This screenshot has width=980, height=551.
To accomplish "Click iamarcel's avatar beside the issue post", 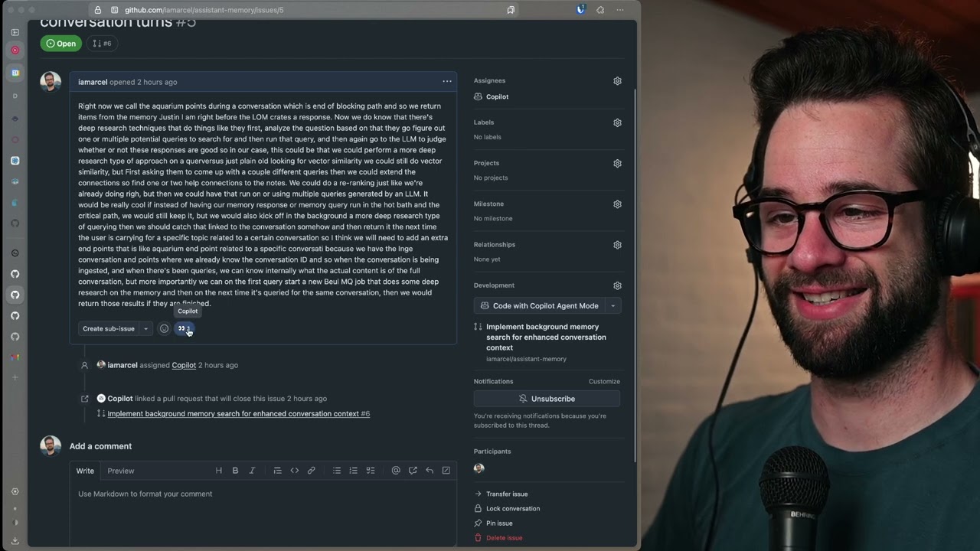I will point(51,82).
